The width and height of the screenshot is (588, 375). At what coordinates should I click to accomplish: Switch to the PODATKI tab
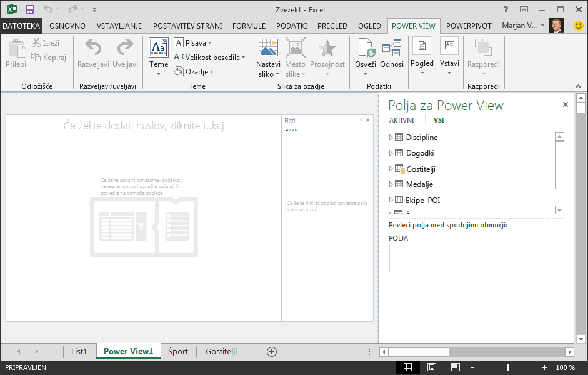292,26
